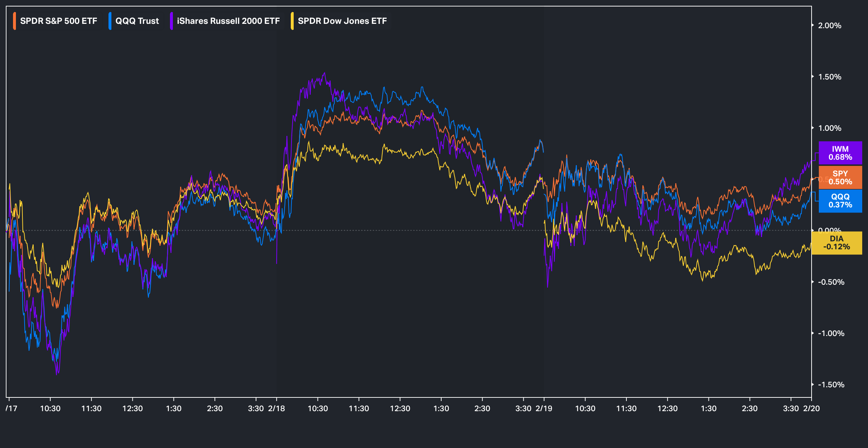Click the yellow swatch beside SPDR Dow Jones ETF
Image resolution: width=868 pixels, height=448 pixels.
(x=292, y=21)
